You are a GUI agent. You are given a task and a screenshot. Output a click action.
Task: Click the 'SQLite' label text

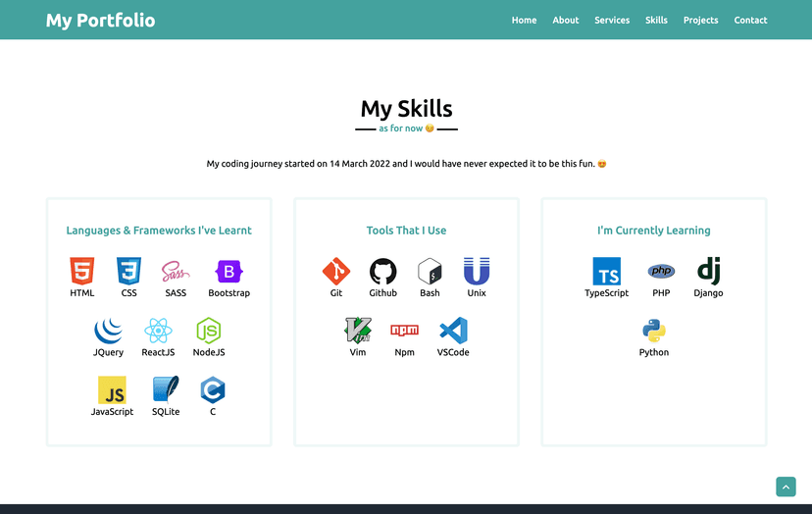[x=166, y=412]
